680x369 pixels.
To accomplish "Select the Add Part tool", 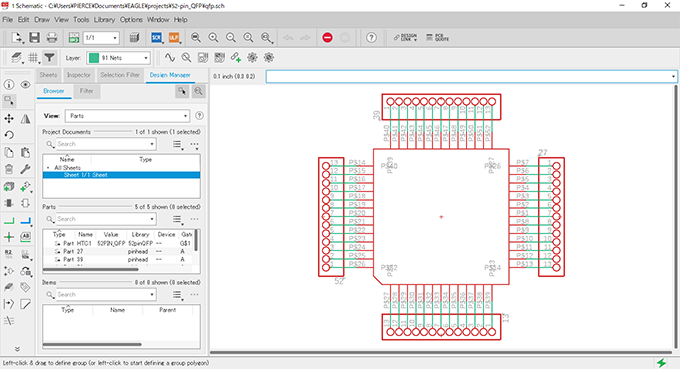I will [26, 186].
